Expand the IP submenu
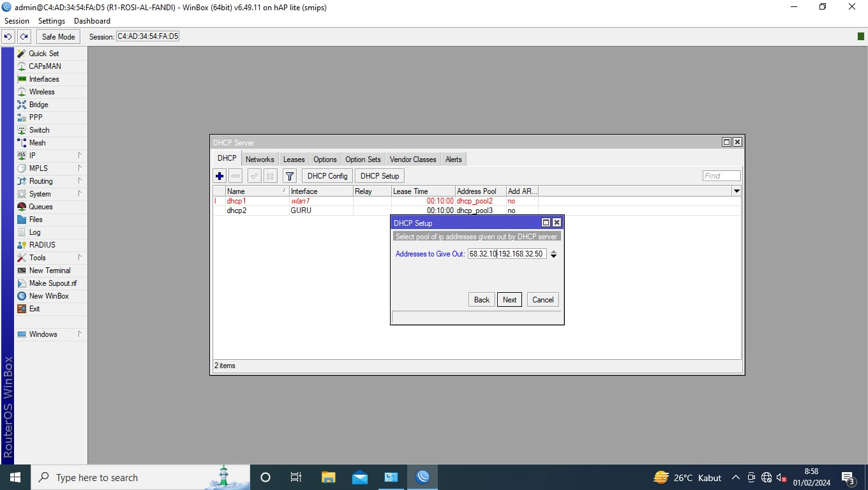 click(50, 156)
